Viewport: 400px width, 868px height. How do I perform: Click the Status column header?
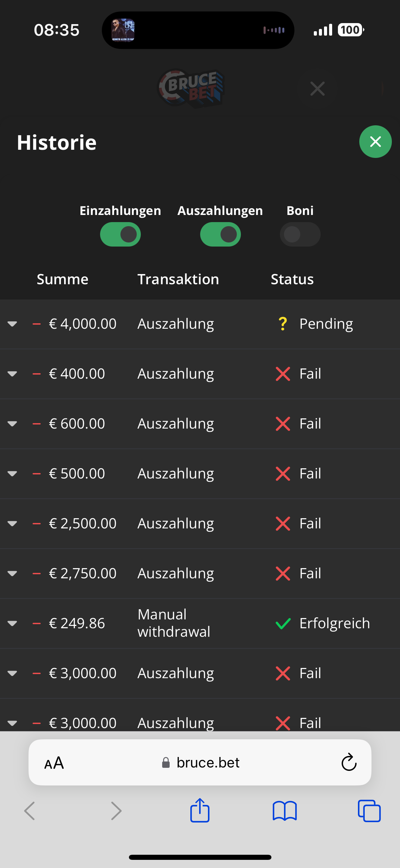click(292, 279)
